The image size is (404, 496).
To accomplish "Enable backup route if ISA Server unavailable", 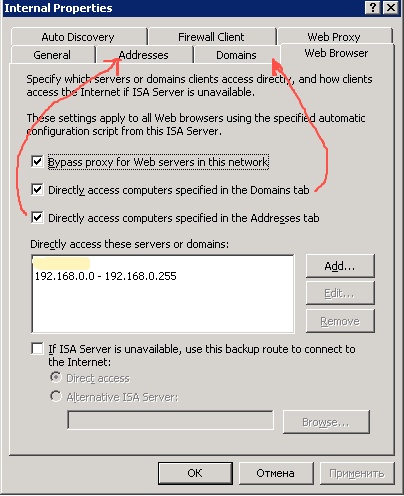I will (x=37, y=349).
